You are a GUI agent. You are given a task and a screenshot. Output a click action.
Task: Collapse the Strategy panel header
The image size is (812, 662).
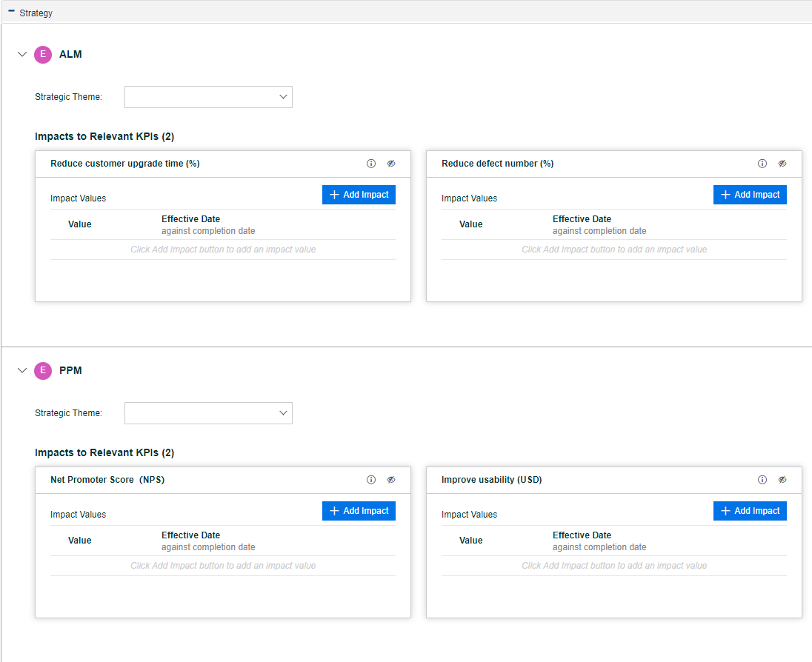(12, 13)
